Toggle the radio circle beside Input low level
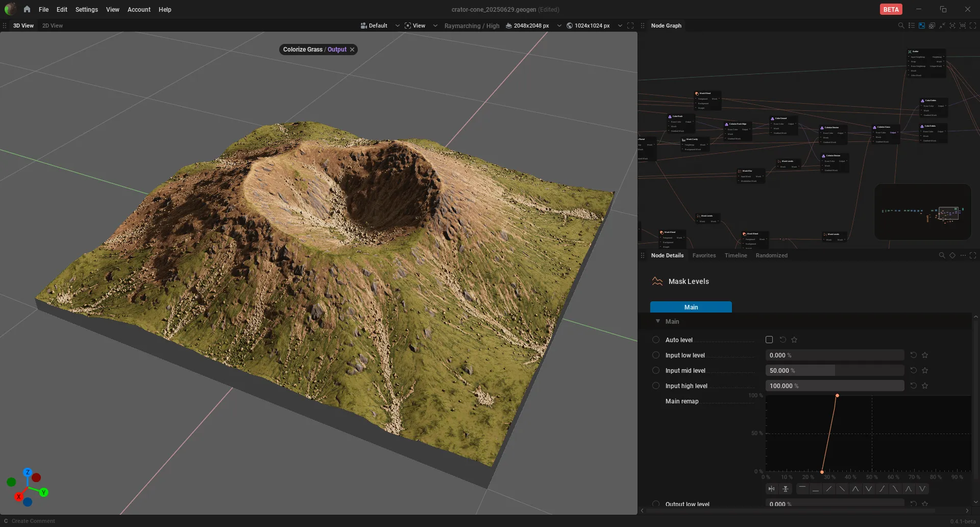The height and width of the screenshot is (527, 980). click(656, 355)
